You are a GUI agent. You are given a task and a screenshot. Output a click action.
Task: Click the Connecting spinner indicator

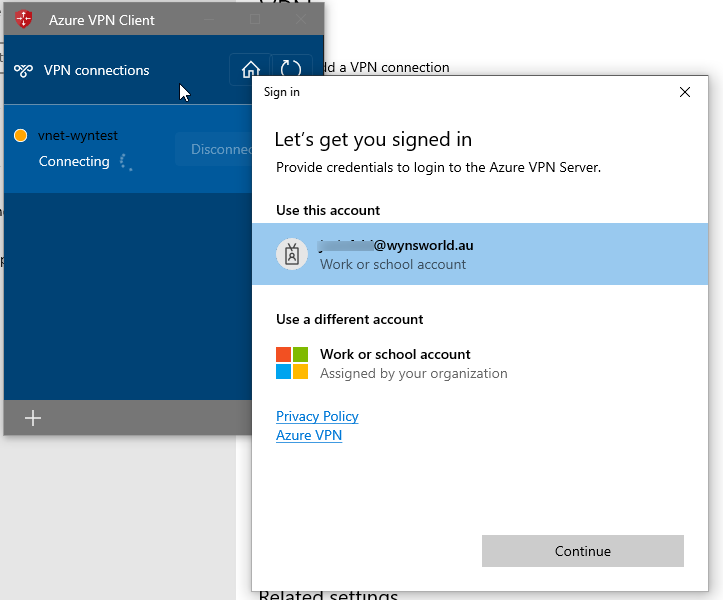pos(126,162)
